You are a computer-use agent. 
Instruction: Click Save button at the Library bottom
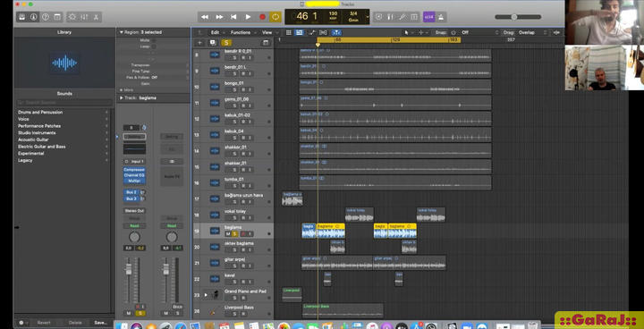(x=100, y=323)
